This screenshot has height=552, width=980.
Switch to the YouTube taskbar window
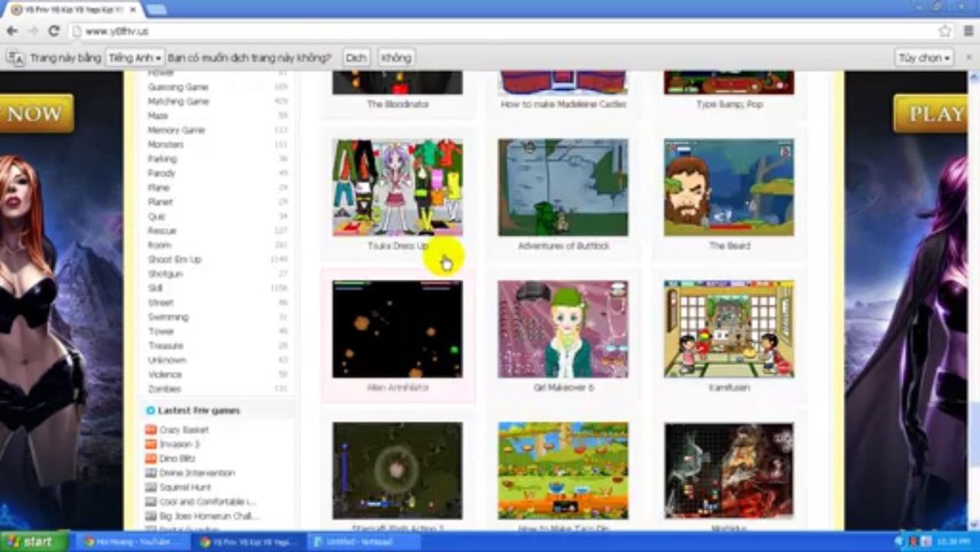click(132, 541)
